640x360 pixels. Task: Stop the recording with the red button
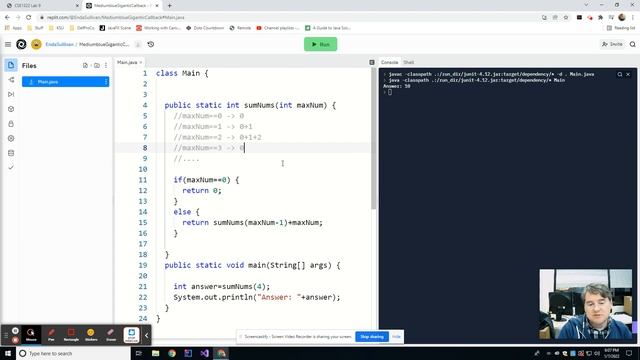coord(15,340)
